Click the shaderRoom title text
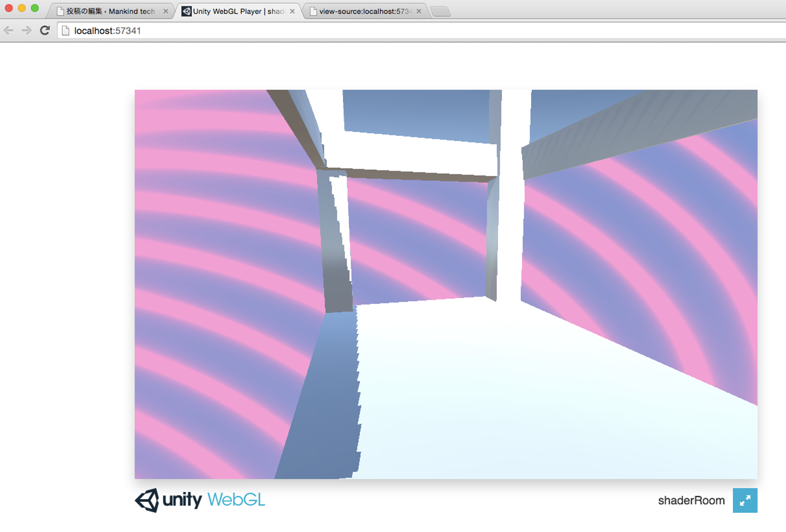This screenshot has width=786, height=532. pos(691,501)
